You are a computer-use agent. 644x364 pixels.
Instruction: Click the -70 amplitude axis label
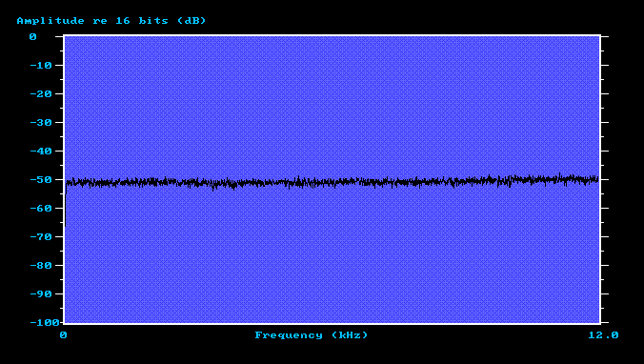[41, 237]
